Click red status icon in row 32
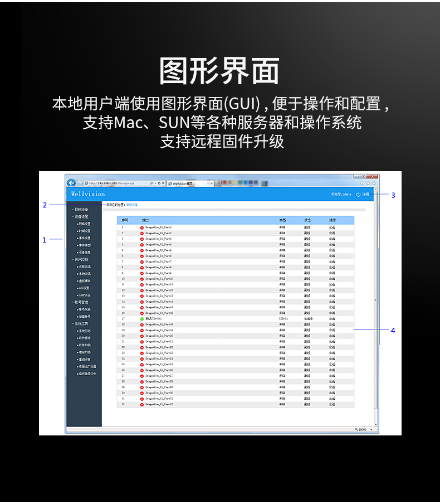Screen dimensions: 440x504 (x=142, y=404)
